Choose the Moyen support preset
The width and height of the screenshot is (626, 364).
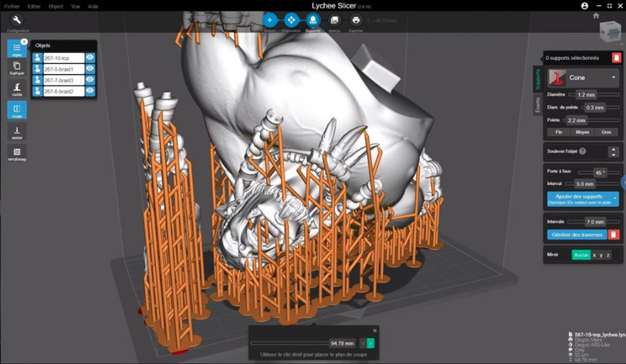(583, 132)
